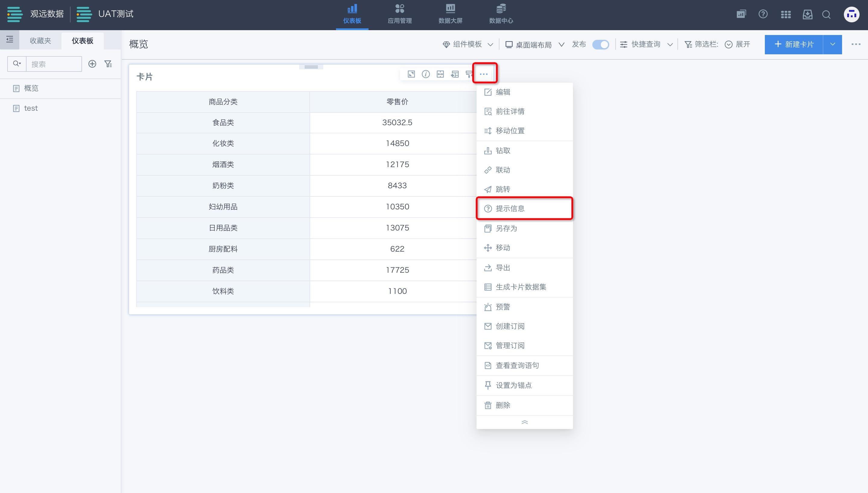Open the test page in sidebar
The width and height of the screenshot is (868, 493).
click(60, 108)
